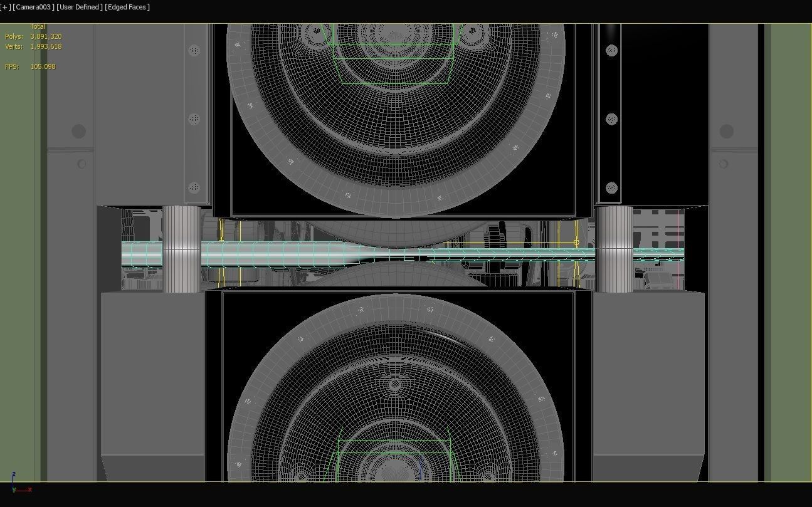Open the [User Defined] viewport label menu
The width and height of the screenshot is (812, 507).
tap(80, 7)
